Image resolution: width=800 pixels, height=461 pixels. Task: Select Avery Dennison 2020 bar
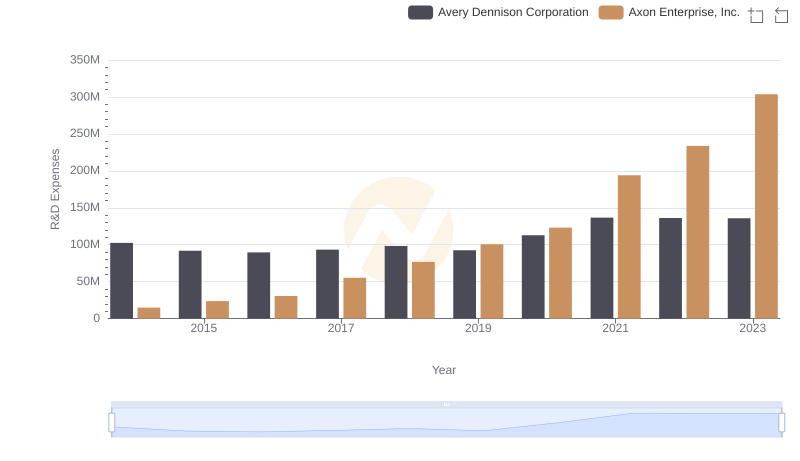[x=533, y=276]
